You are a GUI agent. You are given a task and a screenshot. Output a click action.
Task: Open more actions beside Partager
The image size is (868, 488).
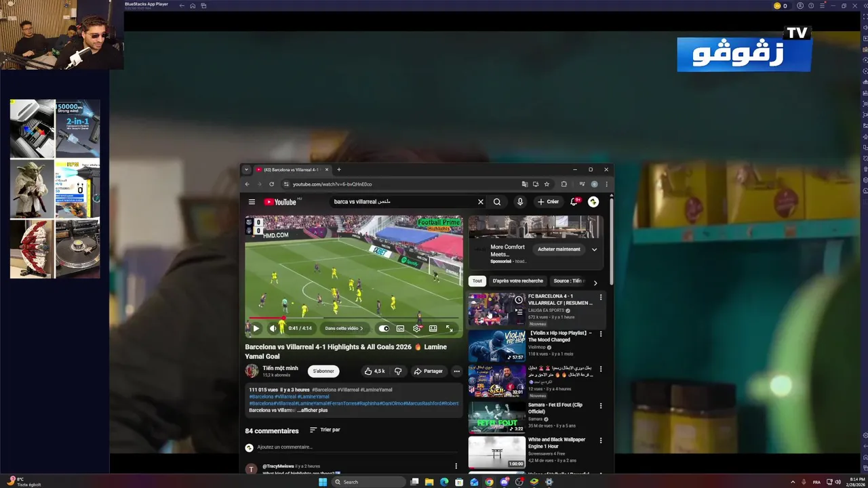tap(456, 371)
